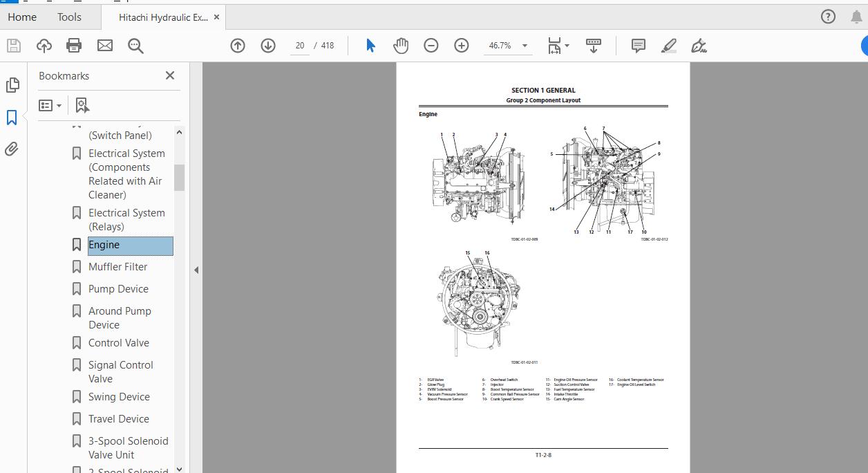The image size is (868, 473).
Task: Open the Muffler Filter bookmark
Action: (118, 267)
